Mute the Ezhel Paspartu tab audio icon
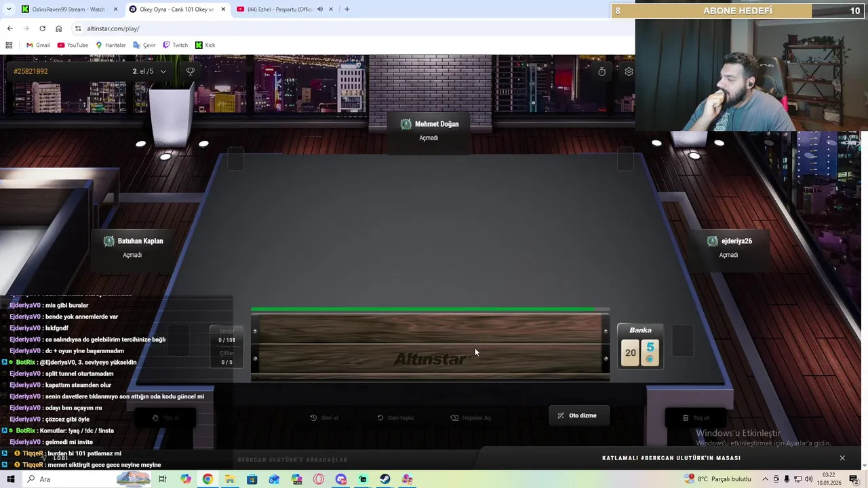Screen dimensions: 868x488 (x=320, y=9)
